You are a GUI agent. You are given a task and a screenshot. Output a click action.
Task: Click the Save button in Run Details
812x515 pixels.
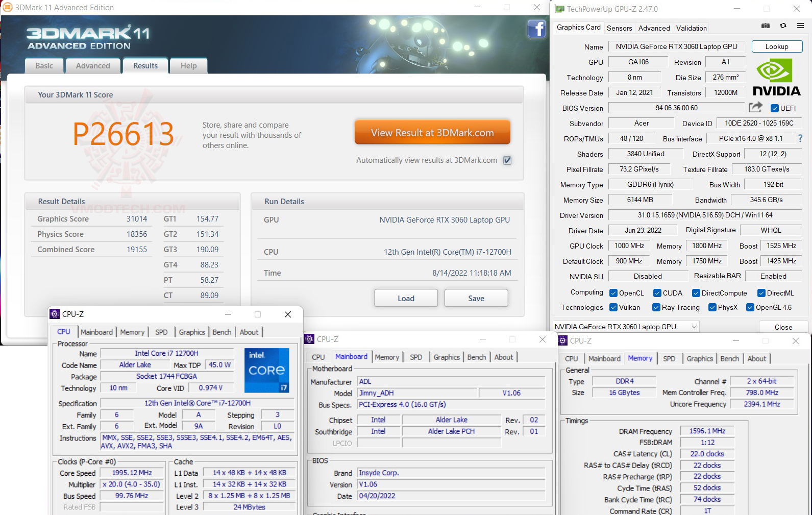click(x=476, y=299)
